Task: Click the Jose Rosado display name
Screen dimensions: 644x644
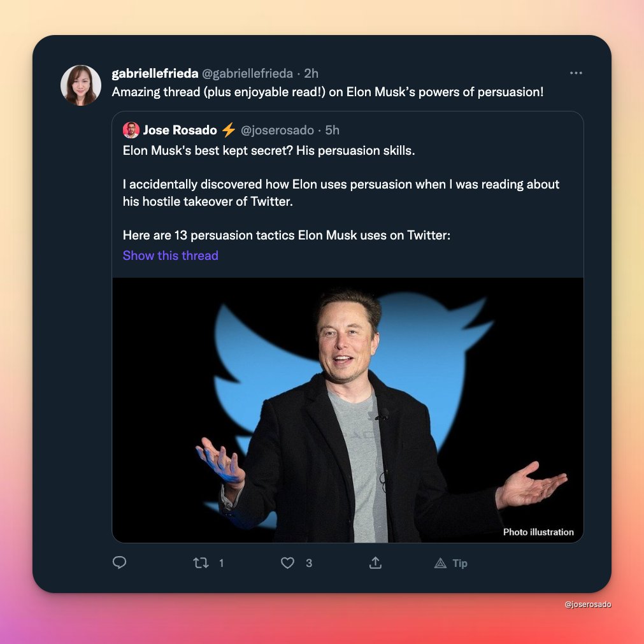Action: point(180,130)
